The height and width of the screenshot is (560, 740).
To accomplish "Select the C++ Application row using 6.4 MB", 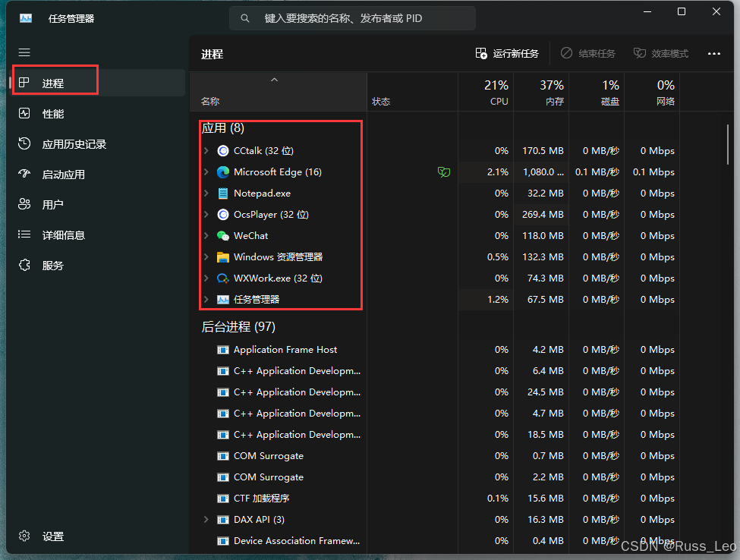I will pos(435,371).
